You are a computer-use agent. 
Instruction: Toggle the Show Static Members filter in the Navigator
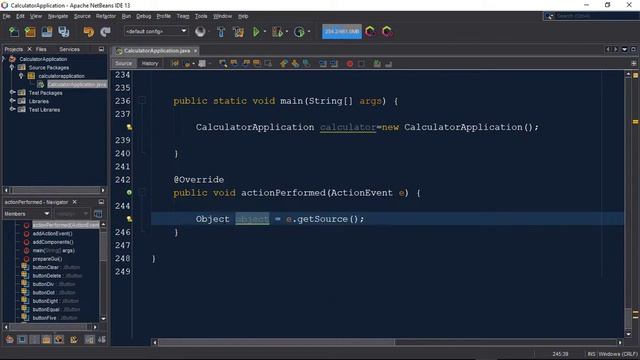coord(34,340)
